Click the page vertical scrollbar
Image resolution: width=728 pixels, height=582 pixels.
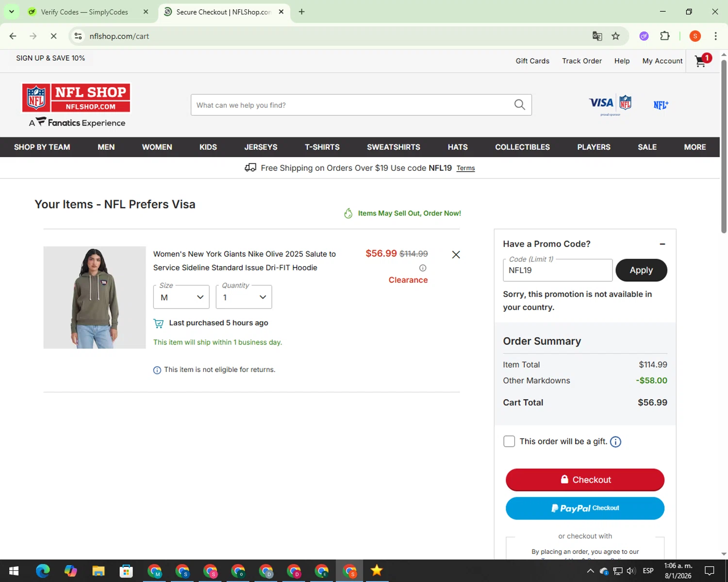724,145
